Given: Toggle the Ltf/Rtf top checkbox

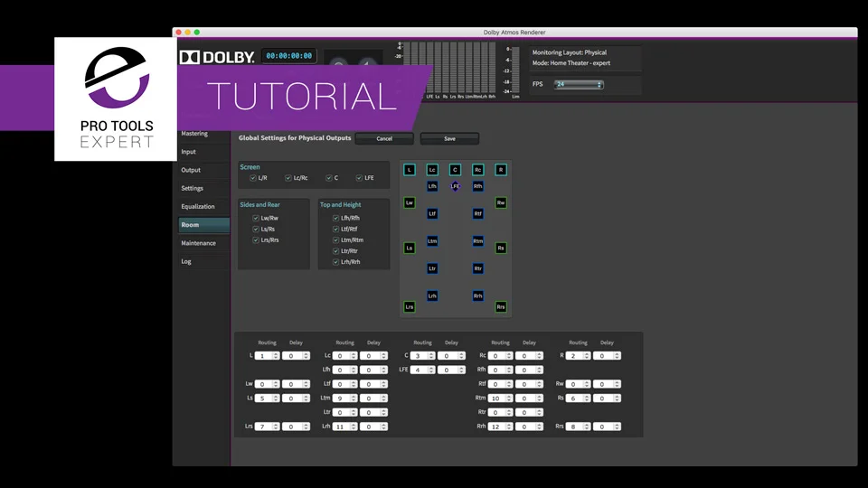Looking at the screenshot, I should pyautogui.click(x=335, y=229).
